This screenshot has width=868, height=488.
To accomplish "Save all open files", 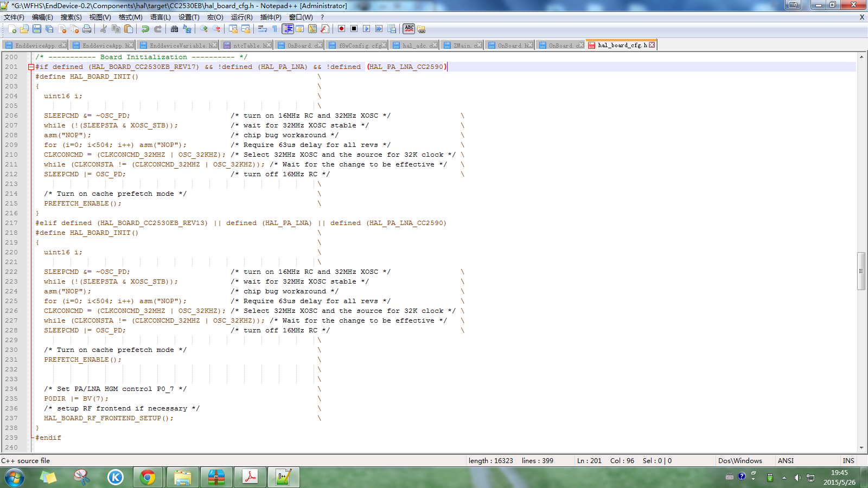I will pyautogui.click(x=49, y=29).
